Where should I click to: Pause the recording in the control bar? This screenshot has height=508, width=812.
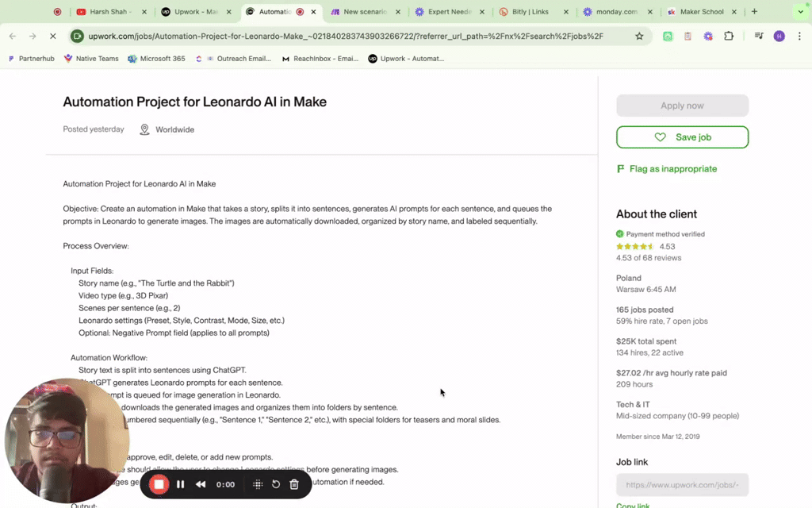180,484
